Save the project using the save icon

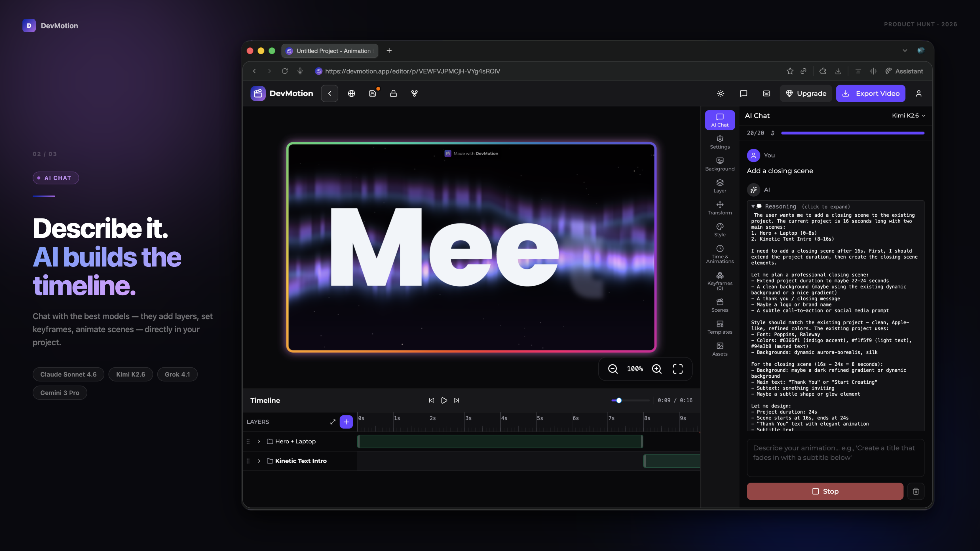[x=373, y=93]
